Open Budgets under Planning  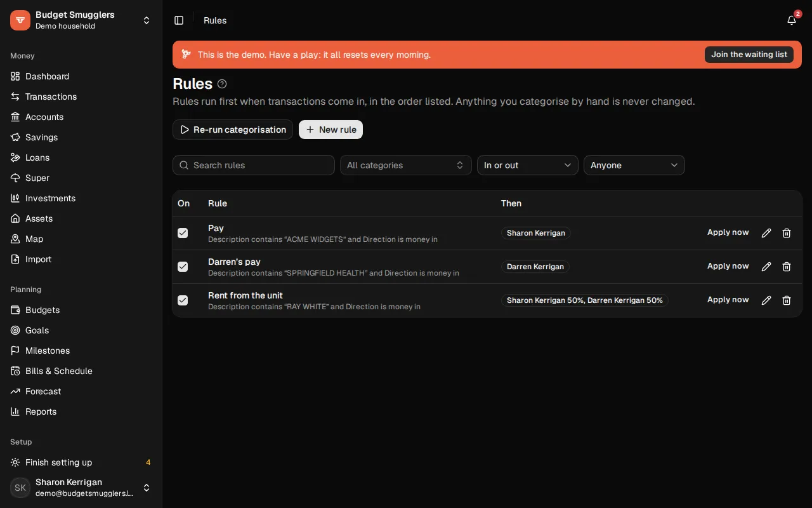(81, 310)
